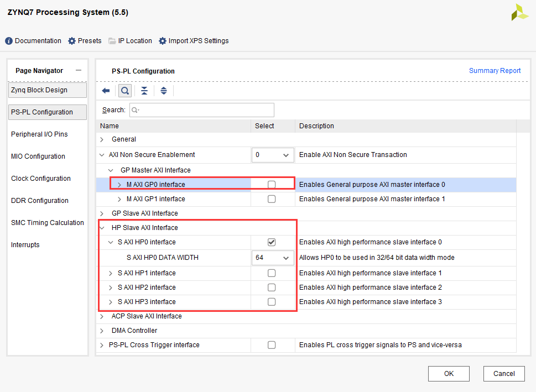The width and height of the screenshot is (536, 392).
Task: Expand S AXI HP3 interface row
Action: coord(111,302)
